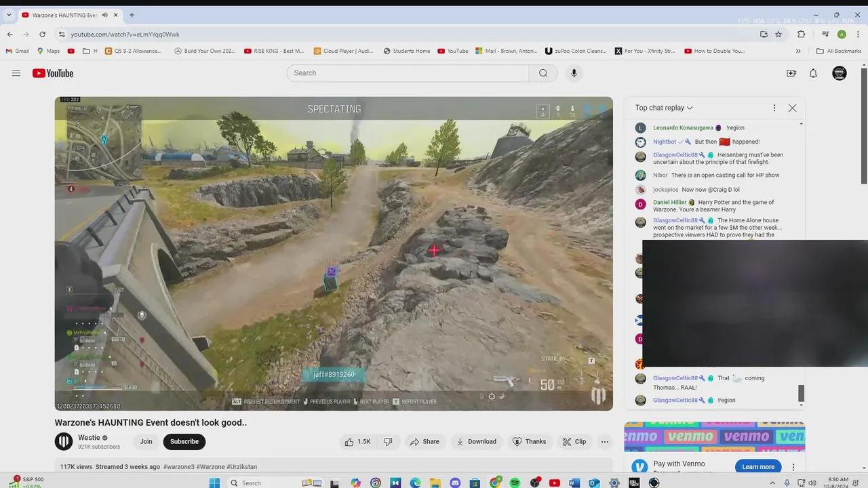View site information icon in address bar
This screenshot has width=868, height=488.
point(62,34)
